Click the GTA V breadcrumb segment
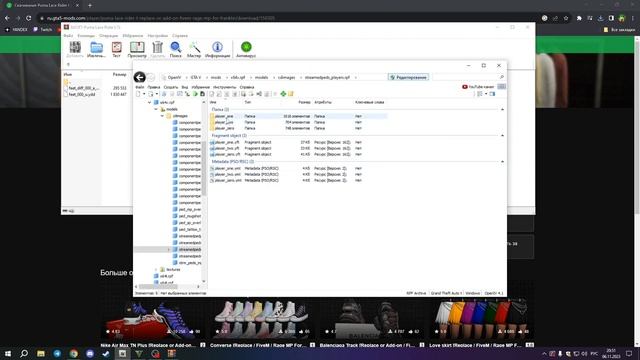Viewport: 640px width, 360px height. 196,77
